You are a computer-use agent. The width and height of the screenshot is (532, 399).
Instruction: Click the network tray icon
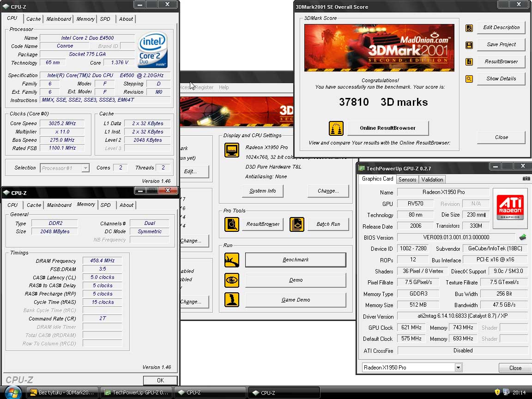click(506, 392)
